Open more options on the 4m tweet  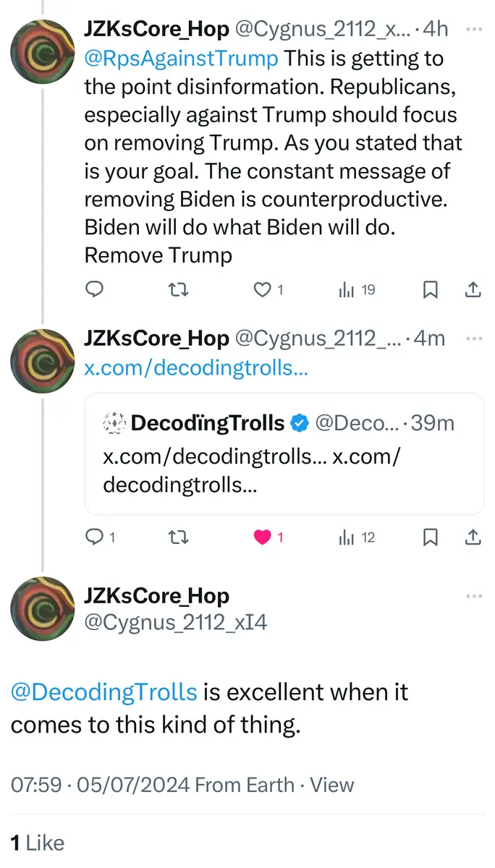tap(474, 338)
